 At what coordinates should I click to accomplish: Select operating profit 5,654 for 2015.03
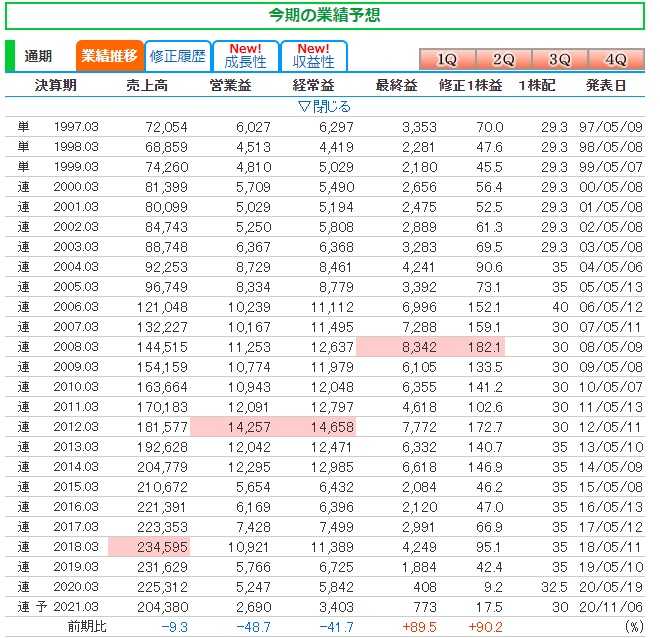253,486
